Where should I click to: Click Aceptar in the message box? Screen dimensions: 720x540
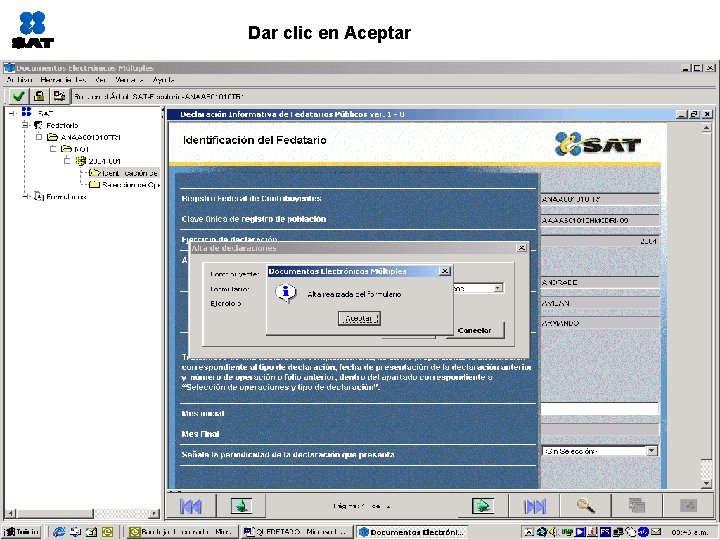point(359,318)
